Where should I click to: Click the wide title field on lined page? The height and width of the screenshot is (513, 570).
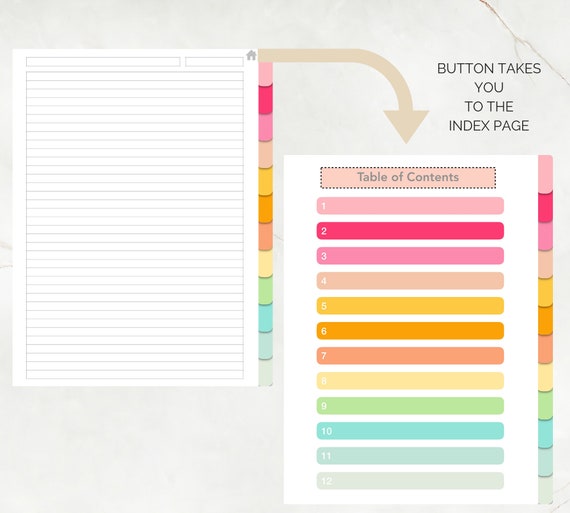pos(103,61)
